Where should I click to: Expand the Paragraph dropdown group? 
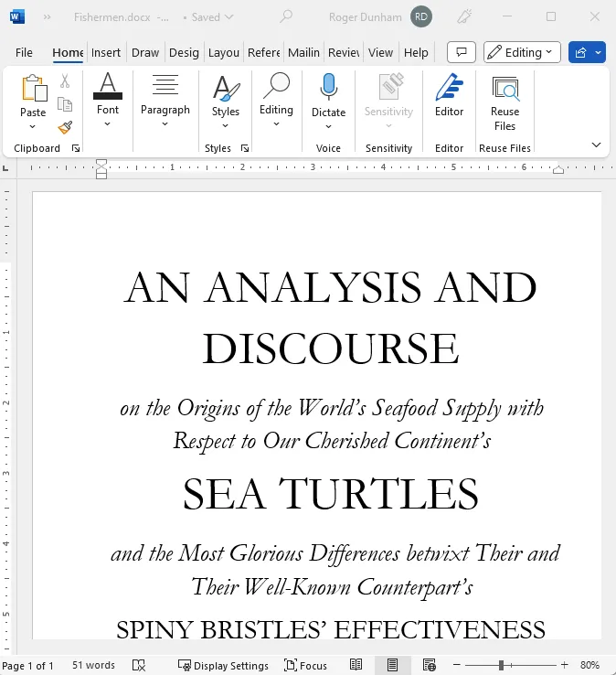pos(165,101)
